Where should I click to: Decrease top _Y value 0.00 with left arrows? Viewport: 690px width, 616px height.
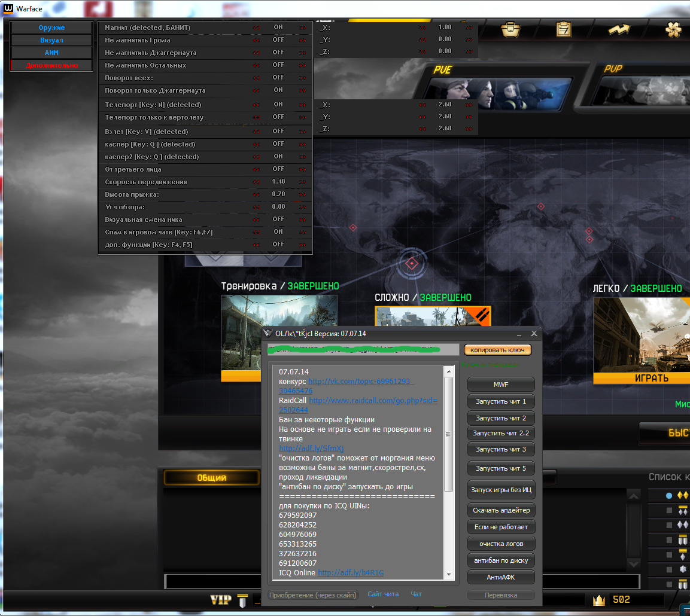tap(422, 39)
